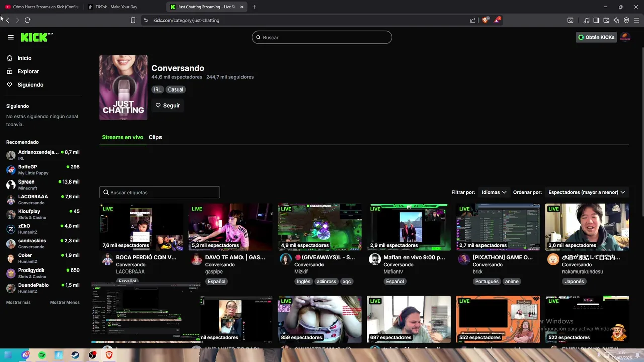The image size is (644, 362).
Task: Open recommended channel Coker
Action: 43,258
